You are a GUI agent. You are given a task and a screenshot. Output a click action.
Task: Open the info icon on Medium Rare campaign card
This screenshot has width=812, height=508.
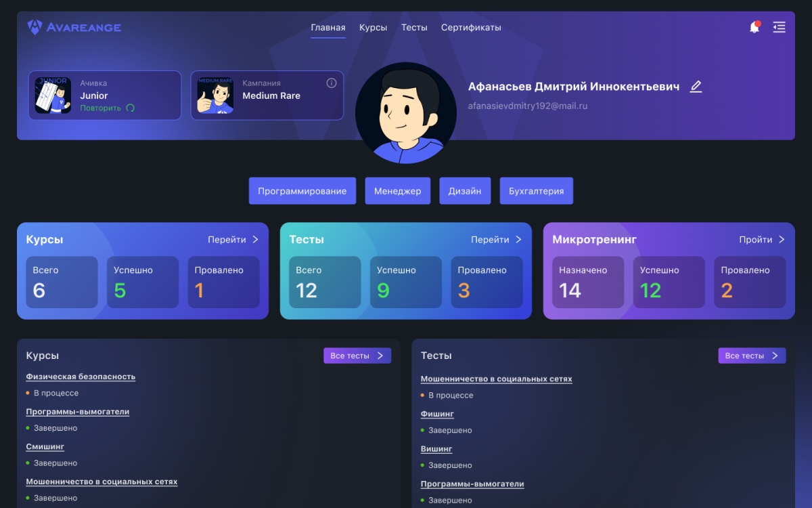pyautogui.click(x=331, y=83)
